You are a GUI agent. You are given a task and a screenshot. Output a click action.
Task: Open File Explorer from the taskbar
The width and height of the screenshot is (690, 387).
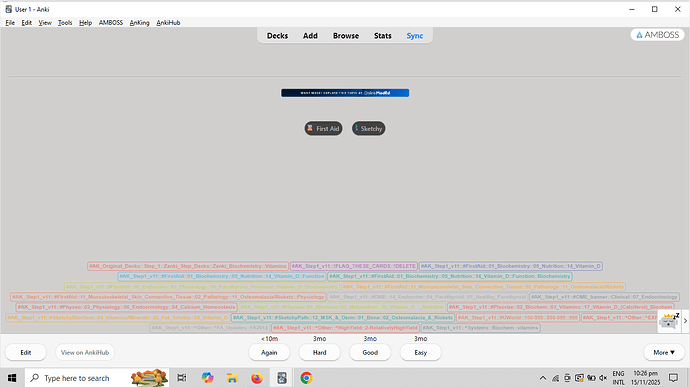[232, 378]
